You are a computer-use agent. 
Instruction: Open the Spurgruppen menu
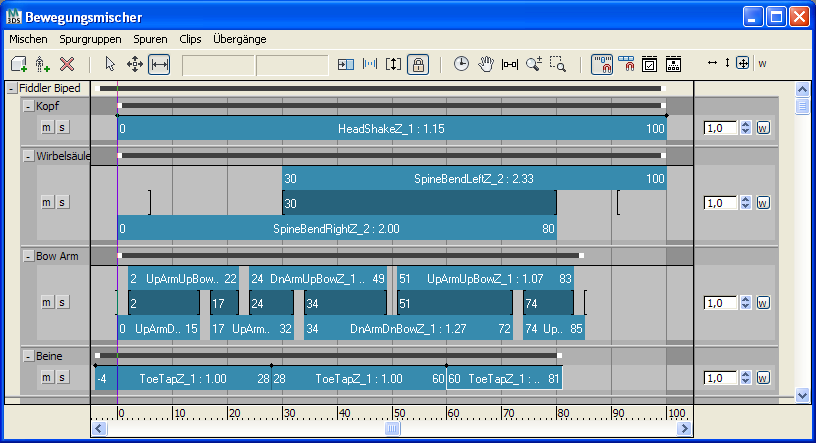pos(90,39)
